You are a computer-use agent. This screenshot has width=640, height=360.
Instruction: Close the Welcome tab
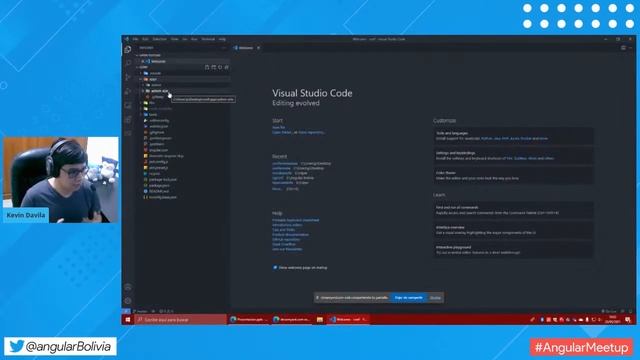click(258, 48)
